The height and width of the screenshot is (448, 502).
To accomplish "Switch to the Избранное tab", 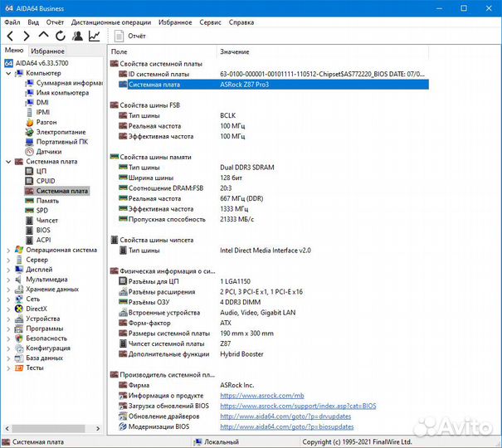I will 47,51.
